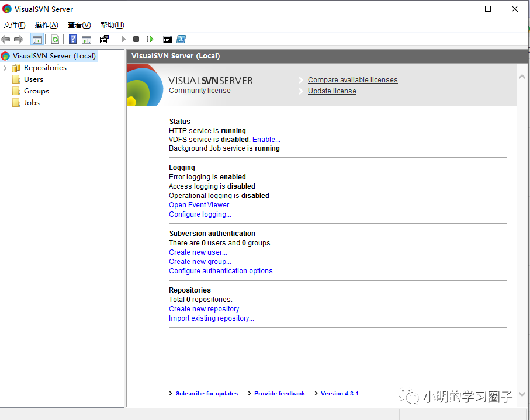Viewport: 530px width, 420px height.
Task: Click Subscribe for updates link
Action: click(x=207, y=394)
